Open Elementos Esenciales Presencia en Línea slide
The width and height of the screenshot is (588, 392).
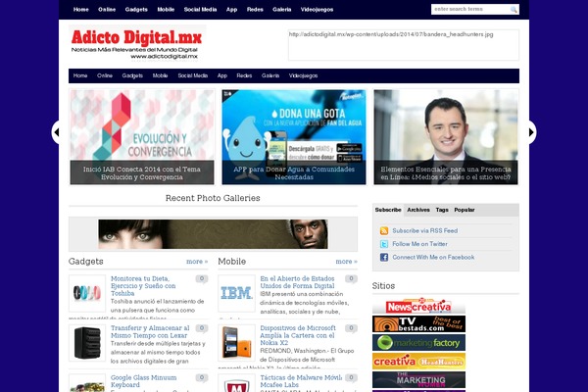click(446, 136)
